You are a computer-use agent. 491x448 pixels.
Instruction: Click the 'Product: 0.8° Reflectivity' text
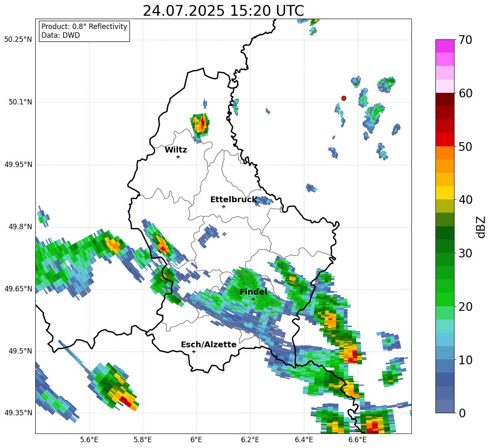pos(84,26)
